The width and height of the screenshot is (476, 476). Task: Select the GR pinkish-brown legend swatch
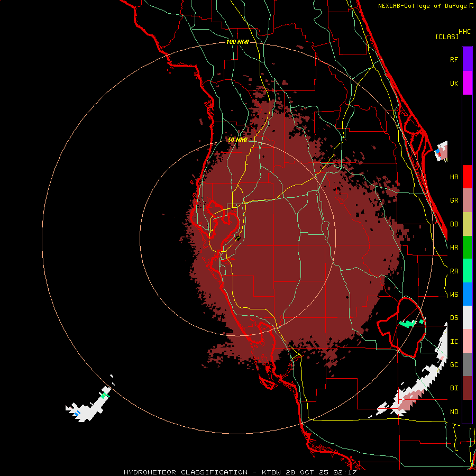[467, 200]
